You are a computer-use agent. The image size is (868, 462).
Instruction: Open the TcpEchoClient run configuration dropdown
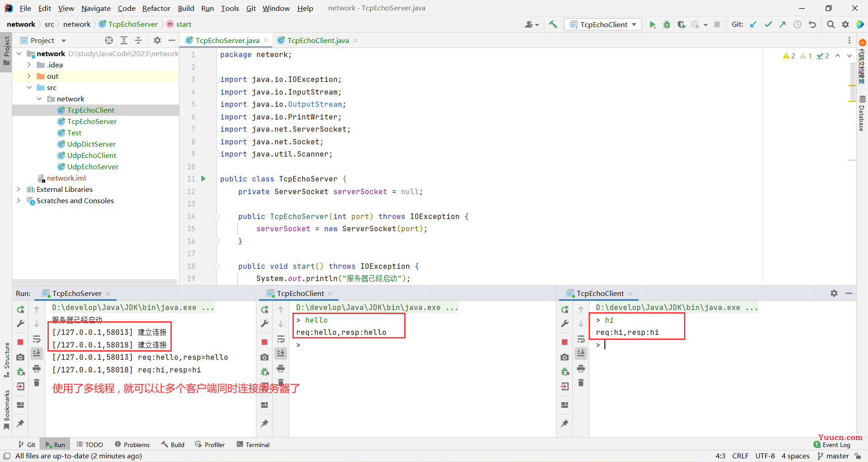(603, 24)
